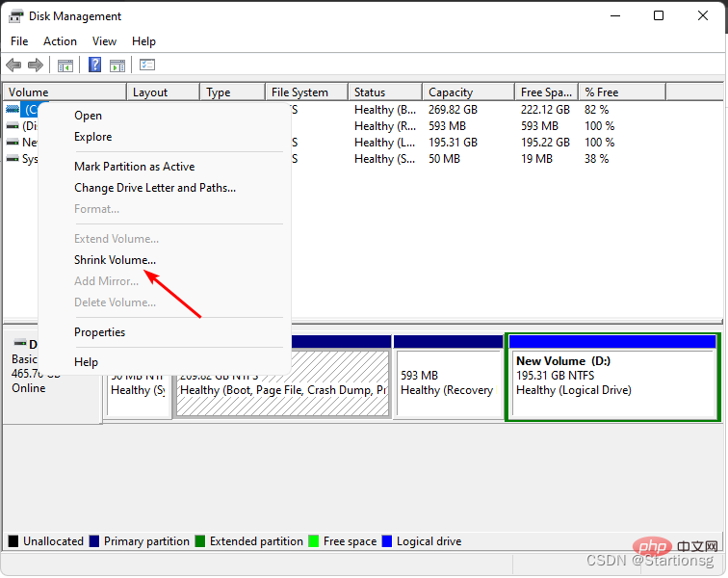Click the Healthy (S... status cell
Viewport: 728px width, 578px height.
click(x=385, y=159)
